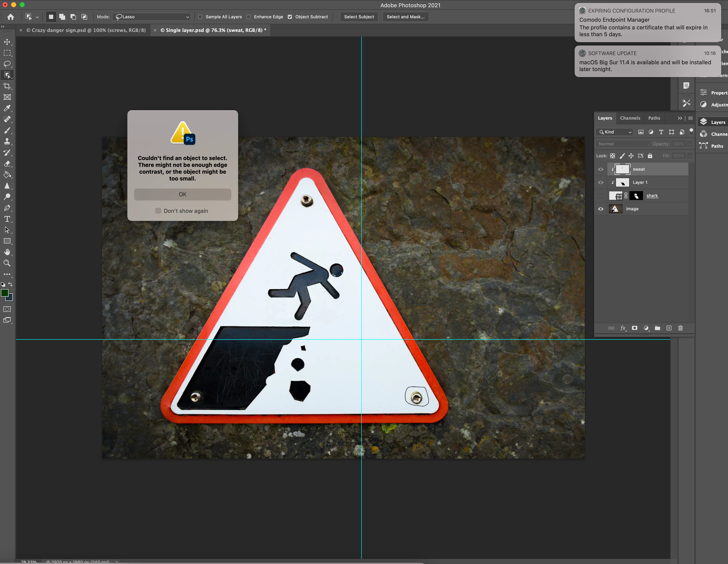Hide the image layer visibility eye
Viewport: 728px width, 564px height.
coord(601,209)
